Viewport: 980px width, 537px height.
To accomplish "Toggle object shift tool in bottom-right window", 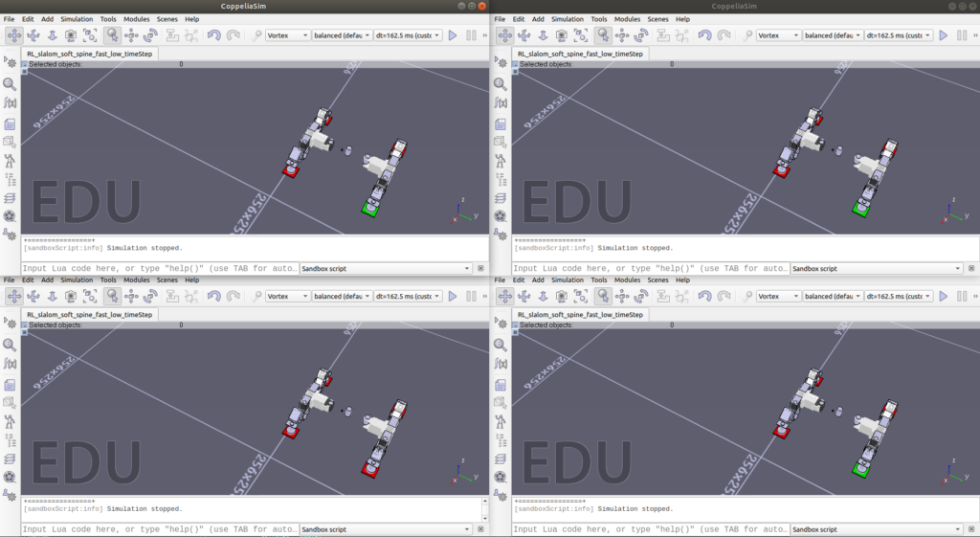I will [x=621, y=297].
